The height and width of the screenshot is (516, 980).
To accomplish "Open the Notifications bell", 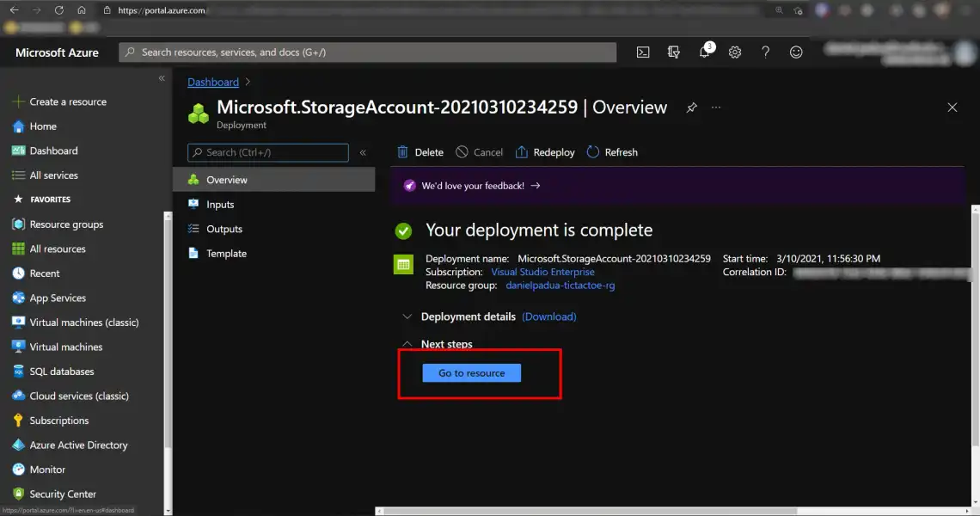I will pyautogui.click(x=704, y=52).
